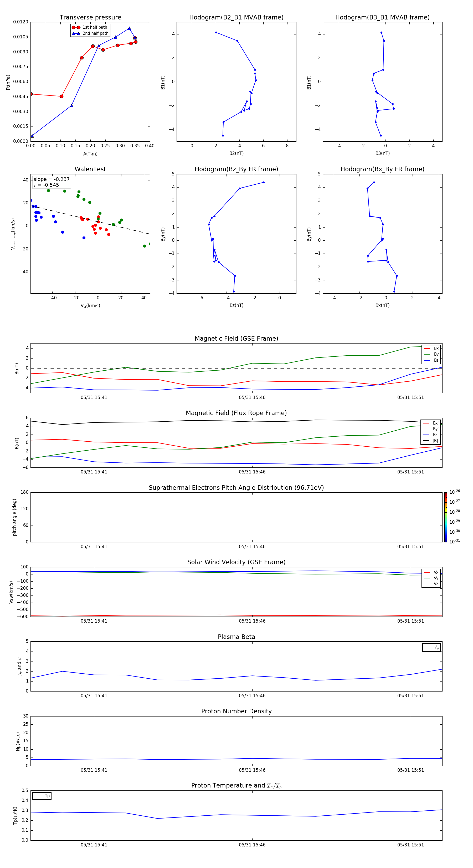Select the Bx' entry in the Flux Rope legend
The image size is (473, 868).
coord(431,423)
